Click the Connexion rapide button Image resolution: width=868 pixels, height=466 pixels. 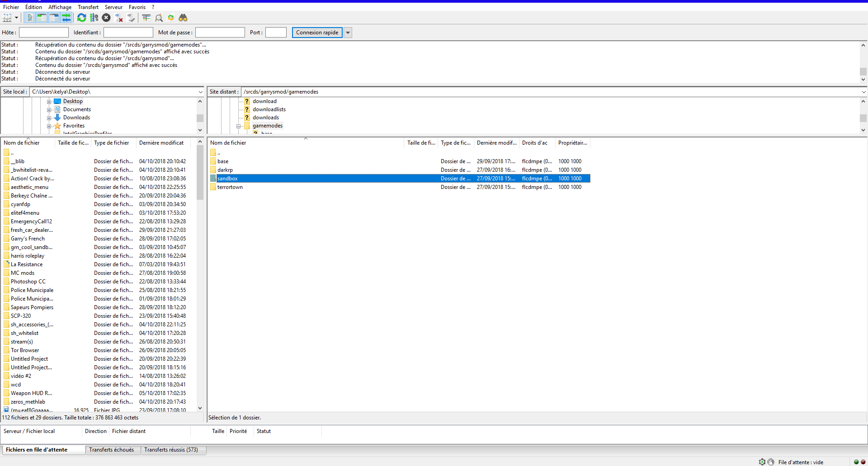coord(317,33)
